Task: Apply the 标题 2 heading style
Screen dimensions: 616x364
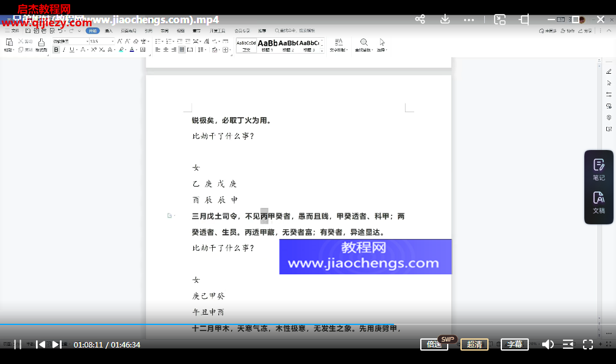Action: pos(288,46)
